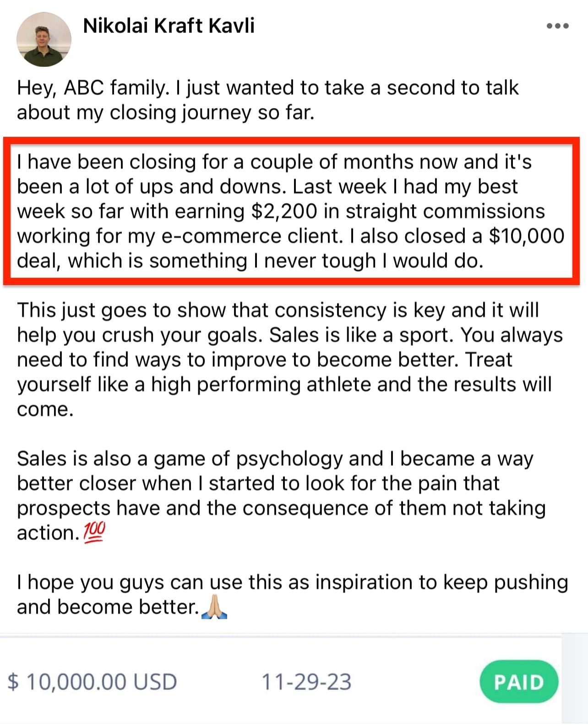Open Nikolai Kraft Kavli's profile name link

pyautogui.click(x=169, y=26)
